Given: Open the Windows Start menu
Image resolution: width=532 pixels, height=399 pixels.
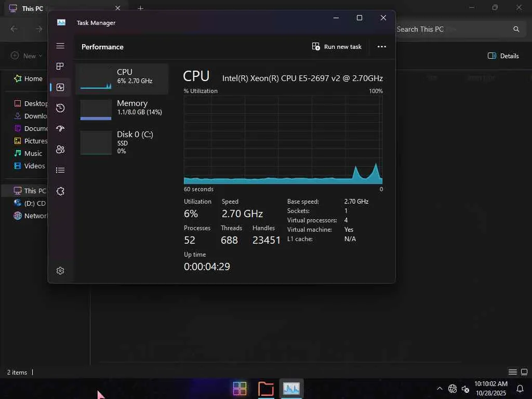Looking at the screenshot, I should click(x=240, y=389).
